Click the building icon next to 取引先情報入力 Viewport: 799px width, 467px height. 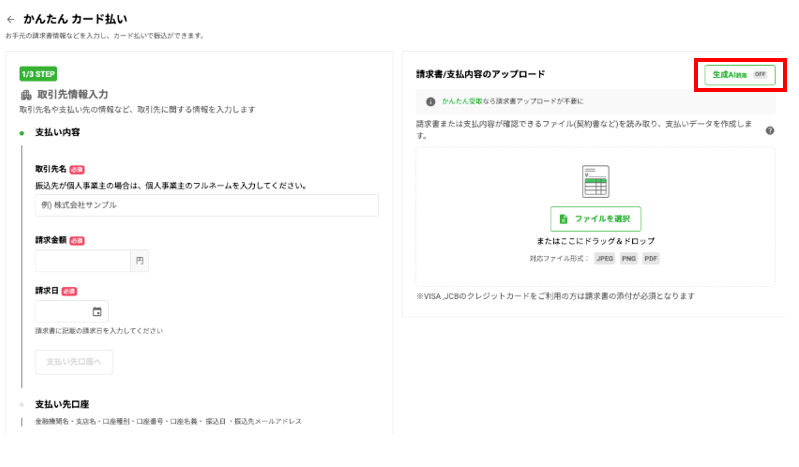(x=26, y=95)
